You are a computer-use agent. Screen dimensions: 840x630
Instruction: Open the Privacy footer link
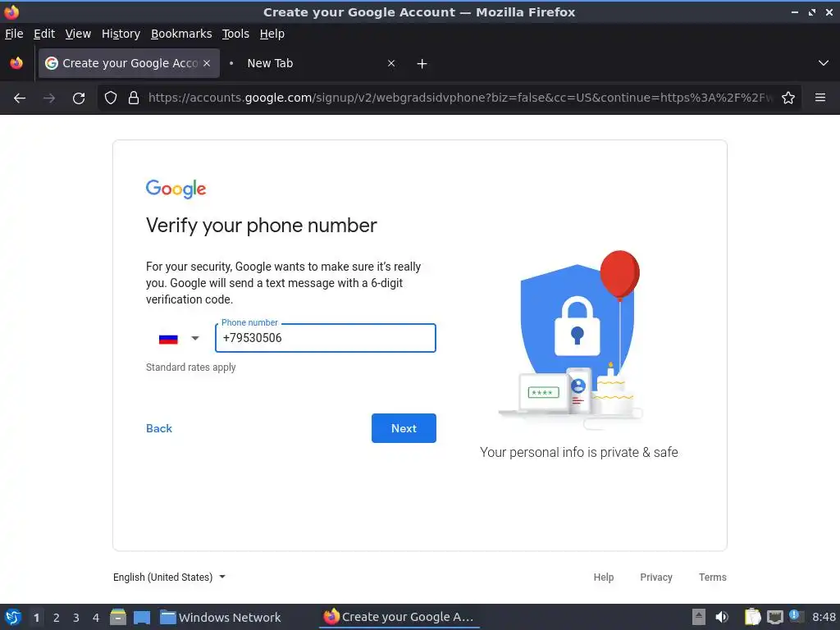(x=655, y=577)
